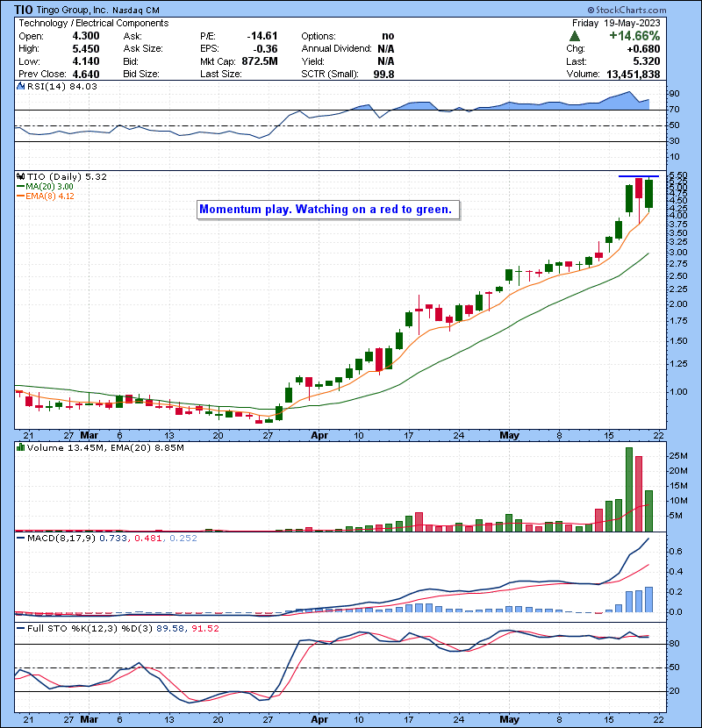Screen dimensions: 702x728
Task: Click the Volume 13.45M, EMA(20) 8.85M legend
Action: tap(105, 447)
